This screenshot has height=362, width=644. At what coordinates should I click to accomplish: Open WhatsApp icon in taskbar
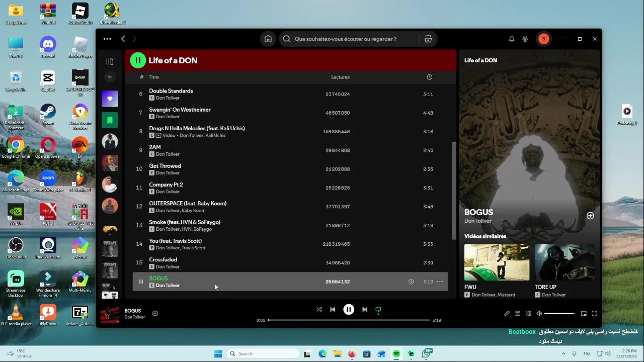pos(426,354)
